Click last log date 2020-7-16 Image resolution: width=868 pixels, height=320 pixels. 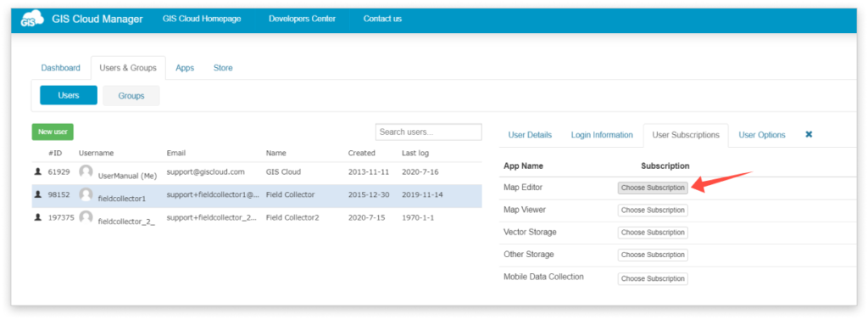coord(420,172)
